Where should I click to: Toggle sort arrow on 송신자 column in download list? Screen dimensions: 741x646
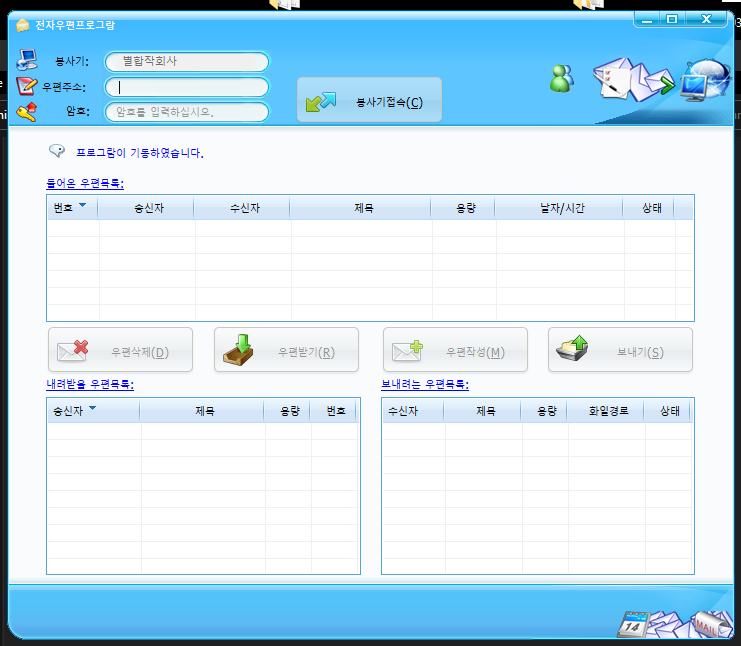point(93,409)
